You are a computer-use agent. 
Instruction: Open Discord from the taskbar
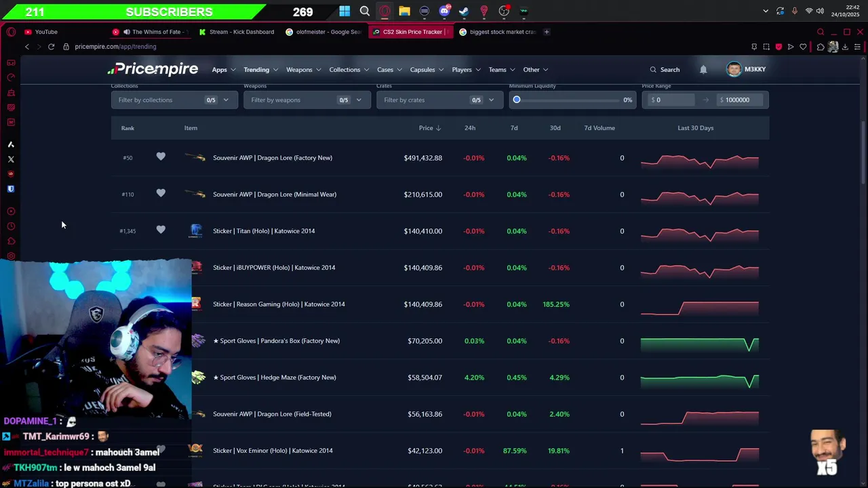coord(444,11)
